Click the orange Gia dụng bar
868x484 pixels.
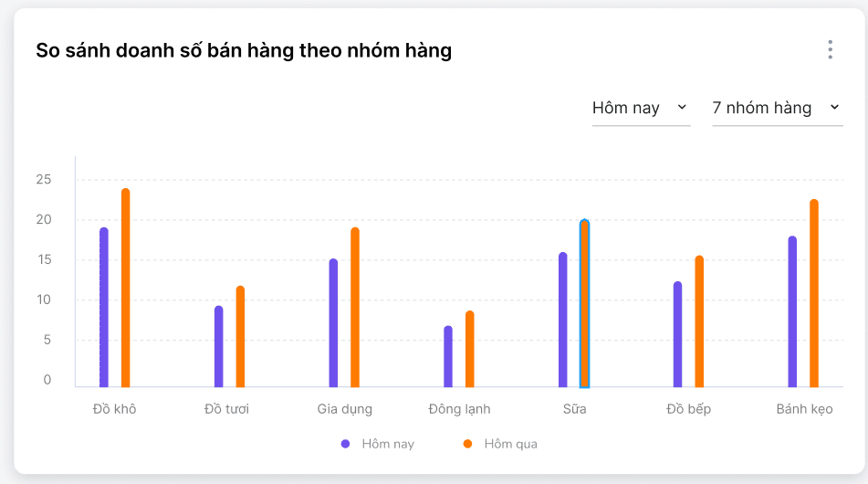coord(355,308)
